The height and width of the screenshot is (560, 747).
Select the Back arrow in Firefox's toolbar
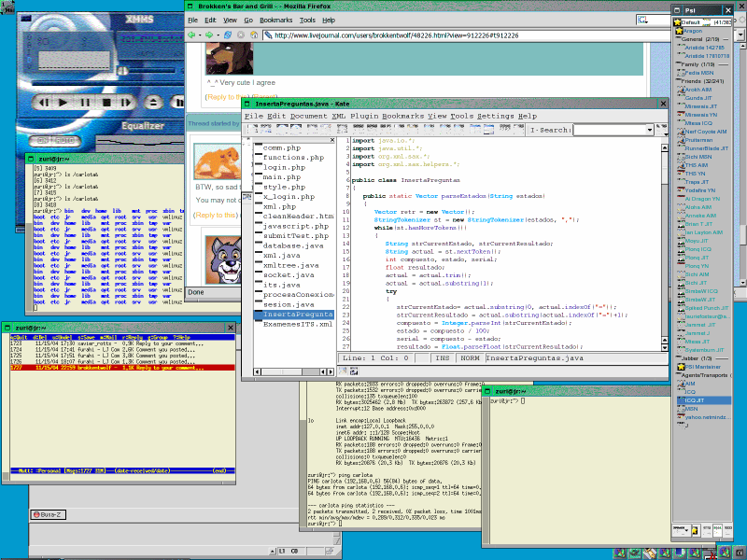(x=191, y=35)
